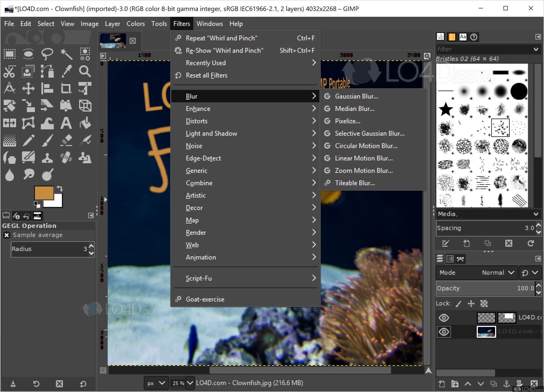The width and height of the screenshot is (544, 392).
Task: Collapse the Media section in brushes panel
Action: click(537, 214)
